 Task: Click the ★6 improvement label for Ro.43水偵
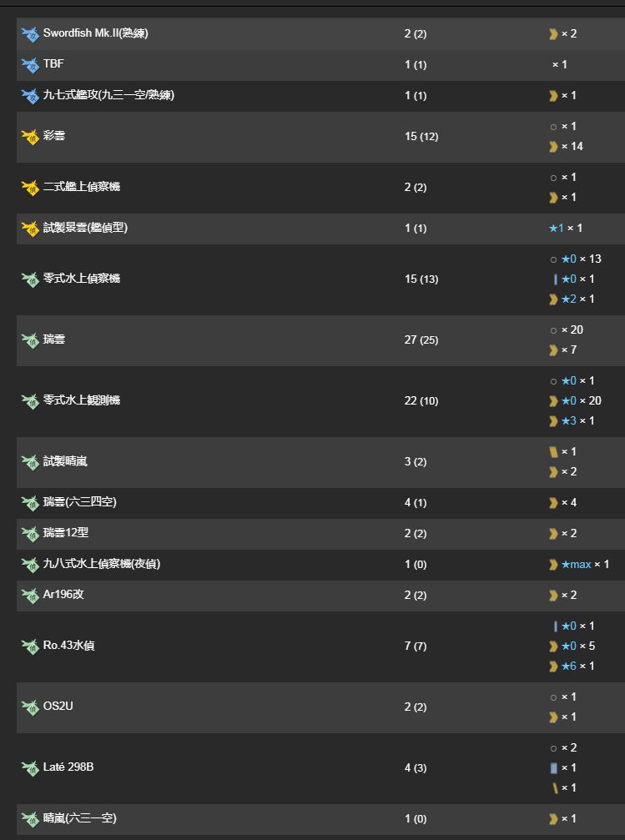(569, 666)
